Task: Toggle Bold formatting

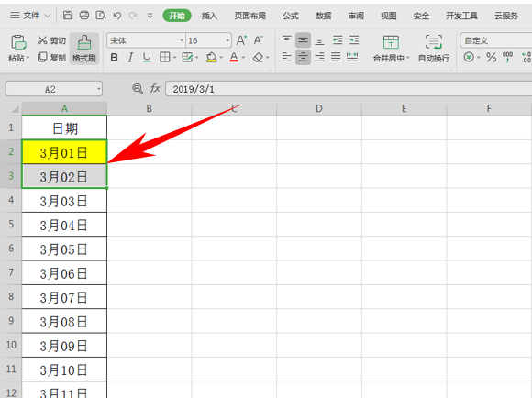Action: [x=115, y=58]
